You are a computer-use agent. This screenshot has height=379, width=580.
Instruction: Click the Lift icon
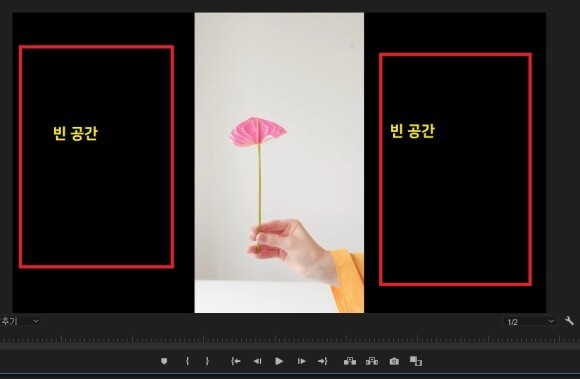(350, 361)
